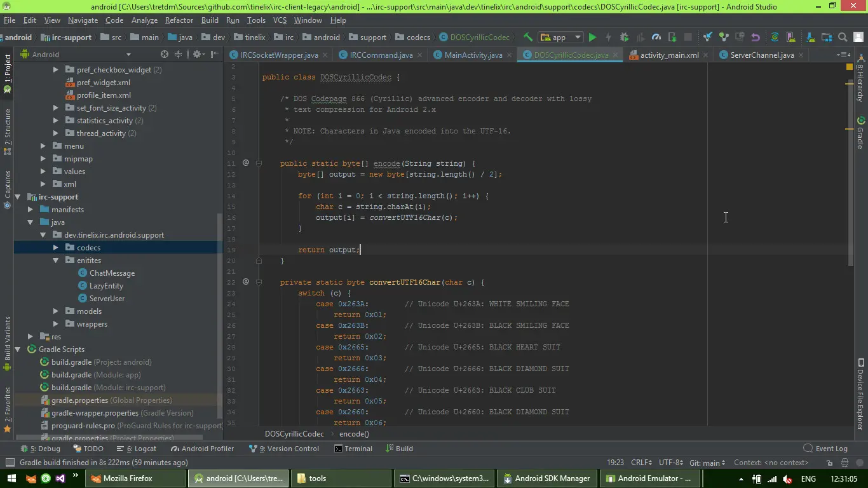The width and height of the screenshot is (868, 488).
Task: Expand the manifests folder node
Action: click(x=31, y=210)
